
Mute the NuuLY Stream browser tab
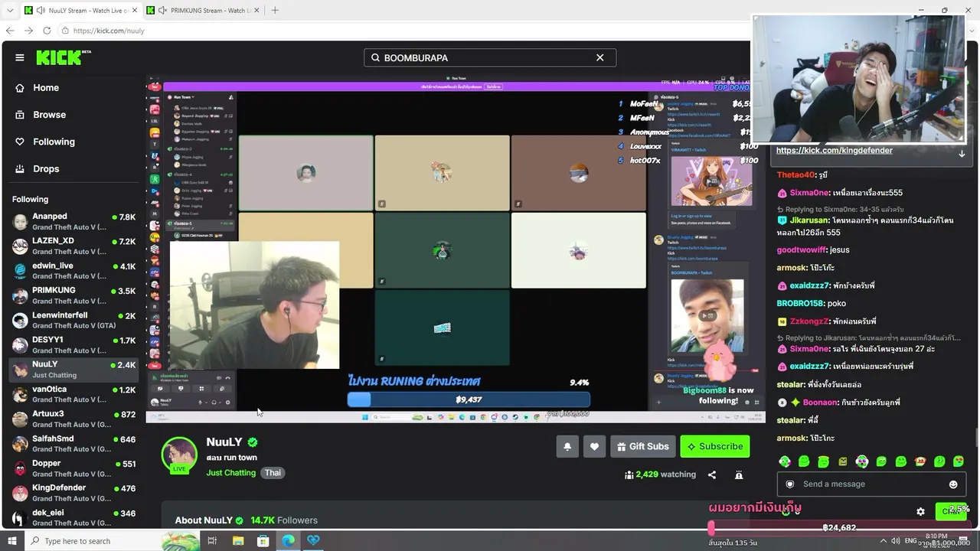pyautogui.click(x=40, y=11)
